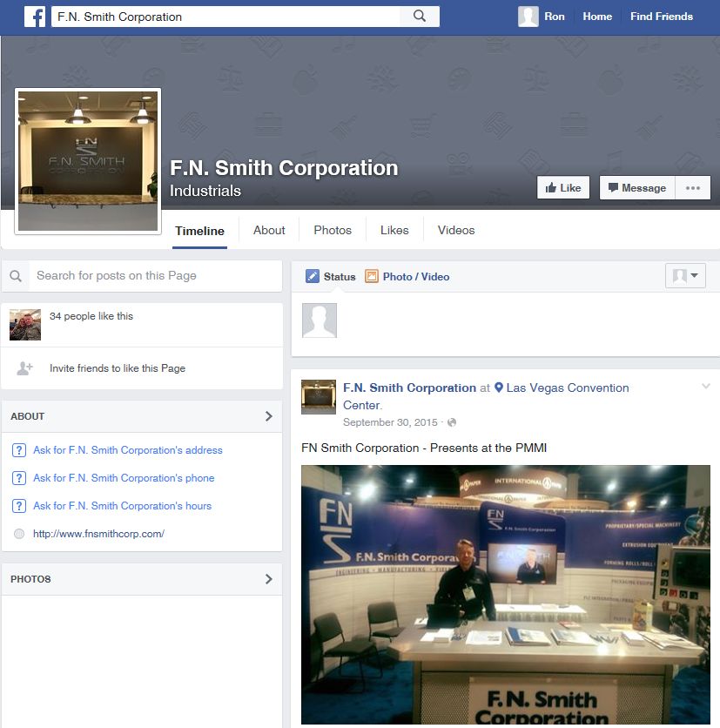Go to Ron's profile name link
The height and width of the screenshot is (728, 720).
555,17
